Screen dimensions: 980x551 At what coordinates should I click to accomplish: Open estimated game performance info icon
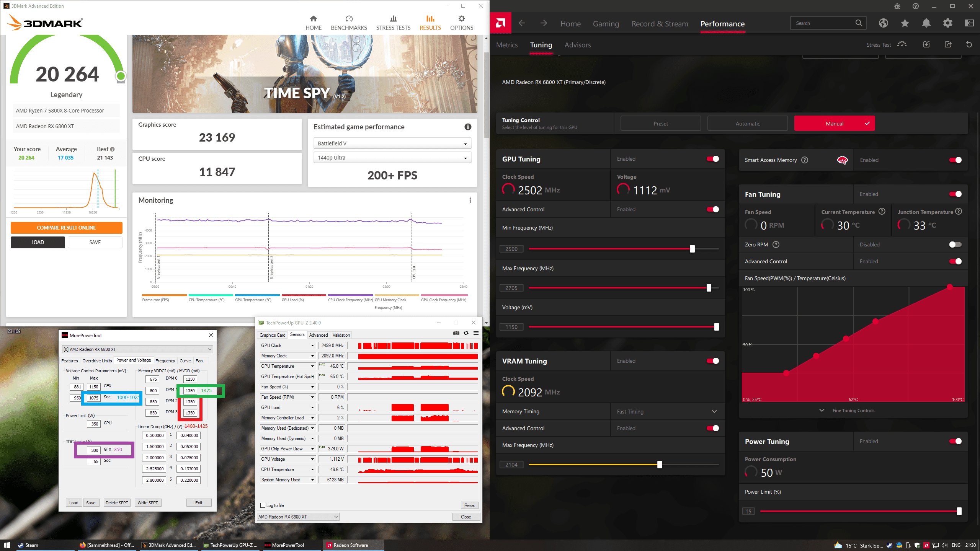(x=468, y=127)
